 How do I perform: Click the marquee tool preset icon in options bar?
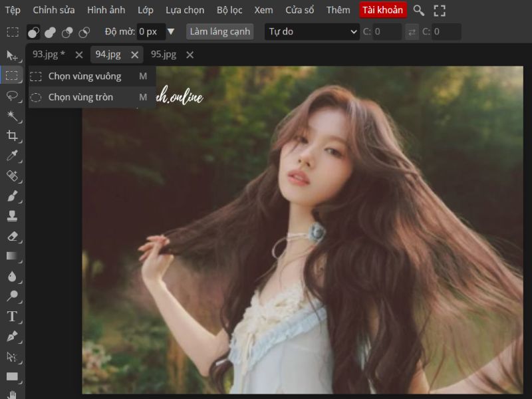point(13,32)
